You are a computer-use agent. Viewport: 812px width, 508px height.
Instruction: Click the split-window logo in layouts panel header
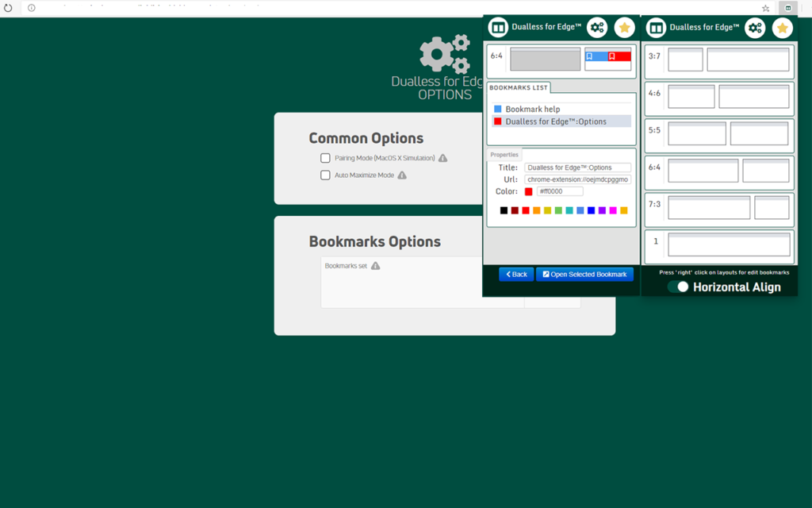[656, 28]
